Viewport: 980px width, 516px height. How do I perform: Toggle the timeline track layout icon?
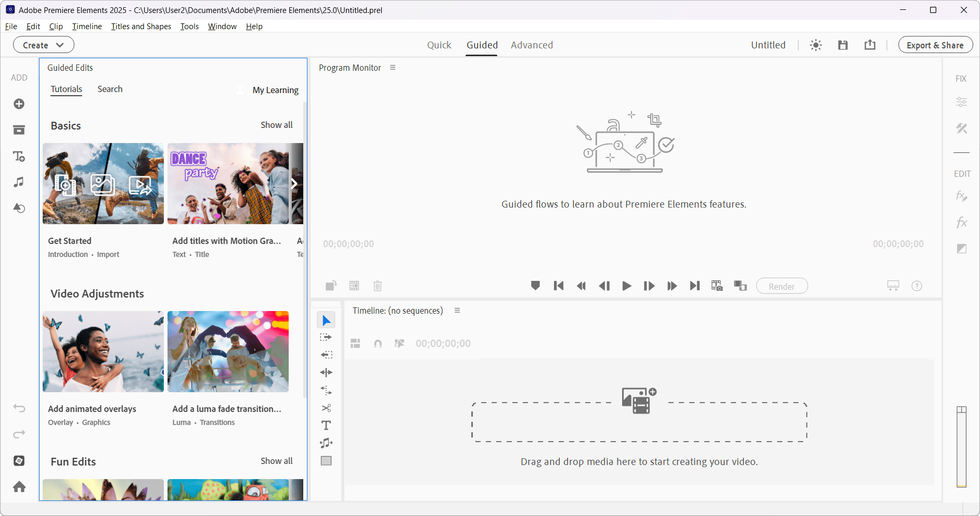pos(355,343)
